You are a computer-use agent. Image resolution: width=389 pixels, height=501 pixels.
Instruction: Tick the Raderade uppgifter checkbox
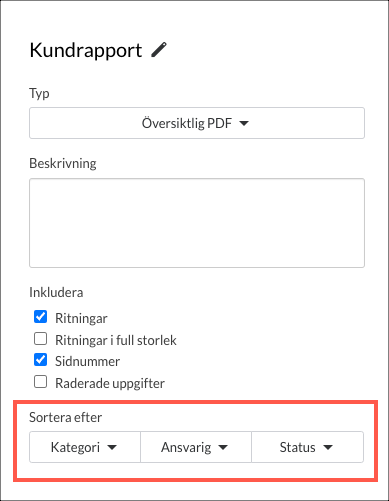(x=40, y=382)
